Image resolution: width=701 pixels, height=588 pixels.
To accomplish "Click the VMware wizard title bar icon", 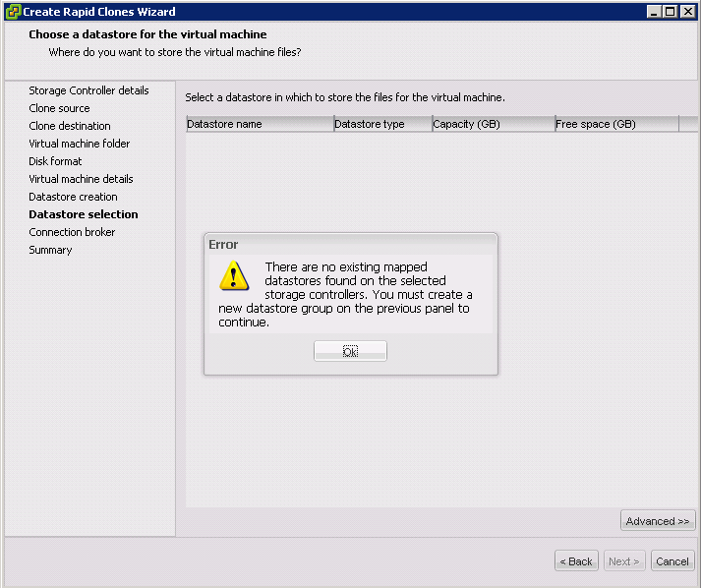I will [13, 12].
